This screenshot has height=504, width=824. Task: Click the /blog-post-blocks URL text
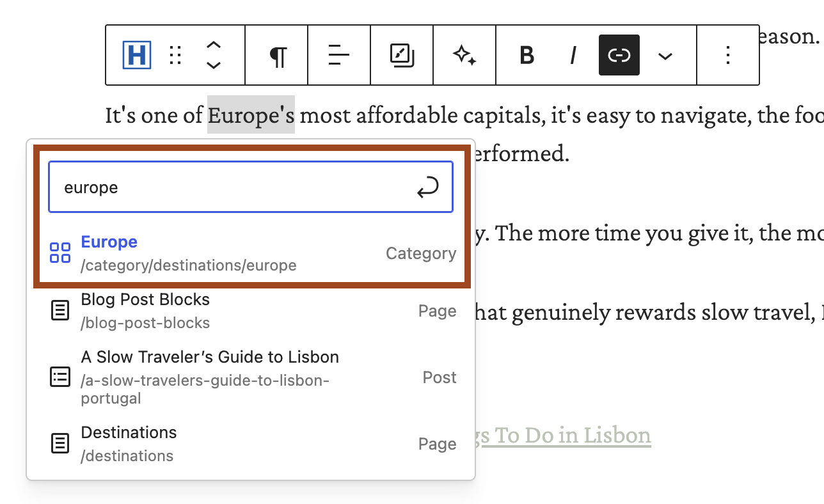point(145,323)
